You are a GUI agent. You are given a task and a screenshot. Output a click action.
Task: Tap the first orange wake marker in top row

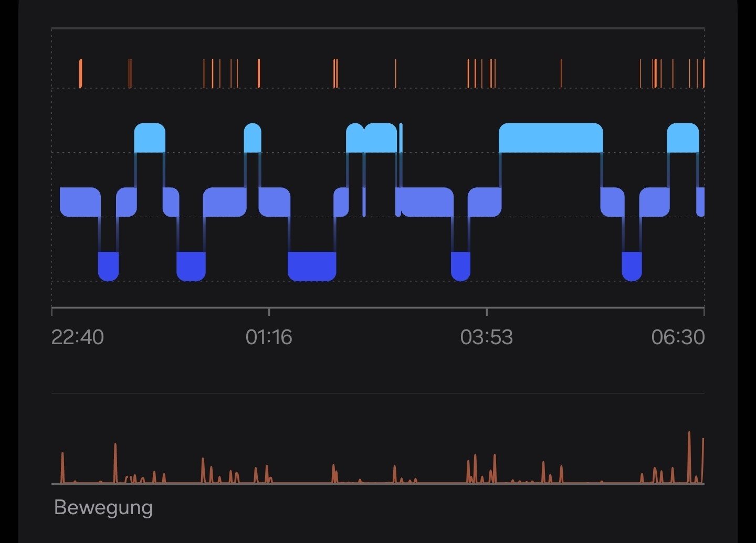80,73
